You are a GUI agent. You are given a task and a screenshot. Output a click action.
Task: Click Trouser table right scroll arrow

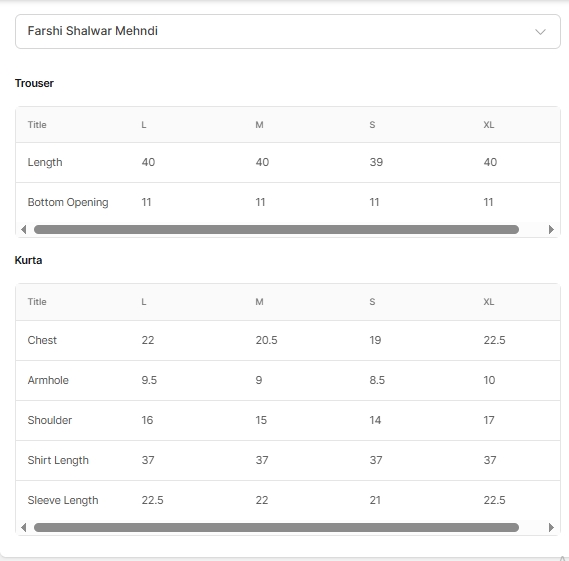click(x=551, y=229)
